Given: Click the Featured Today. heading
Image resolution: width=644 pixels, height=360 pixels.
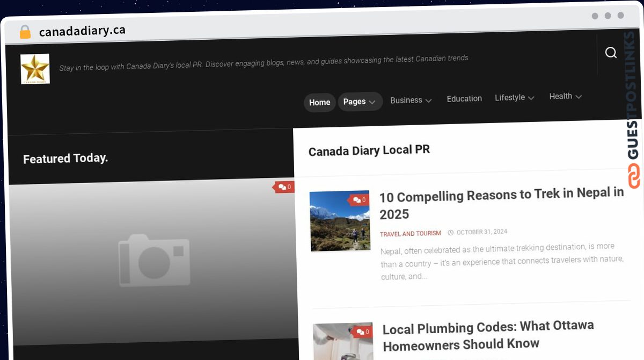Looking at the screenshot, I should pyautogui.click(x=65, y=159).
